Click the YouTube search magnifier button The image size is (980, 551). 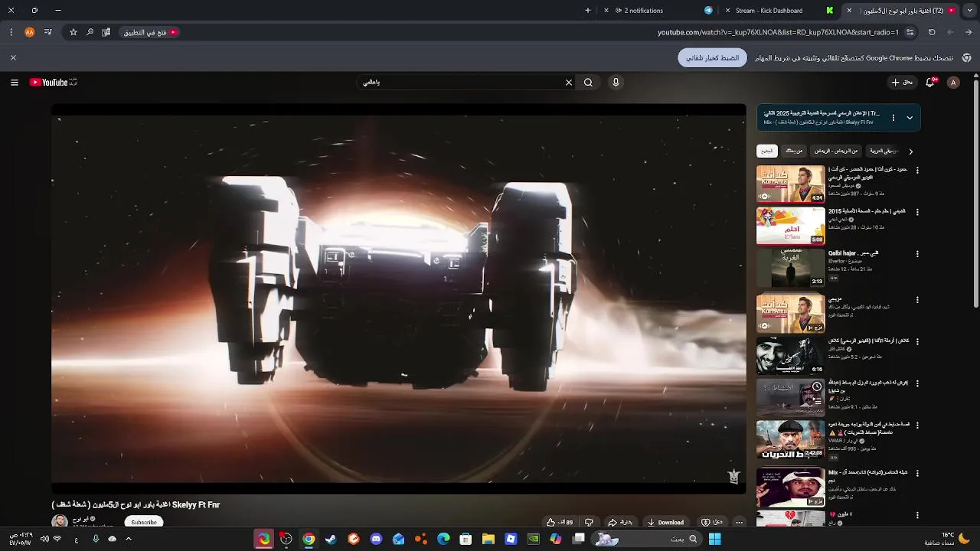[x=588, y=83]
